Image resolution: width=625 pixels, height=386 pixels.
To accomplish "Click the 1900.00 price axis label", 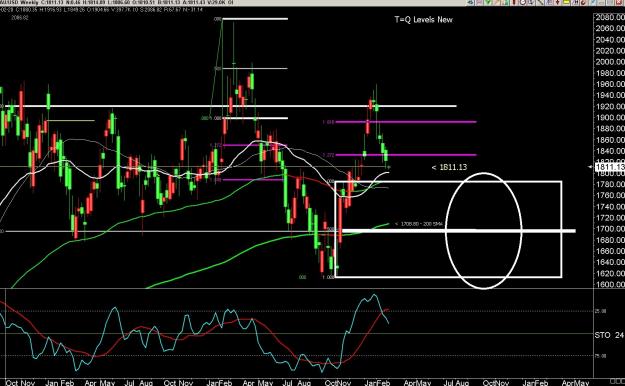I will click(x=610, y=118).
